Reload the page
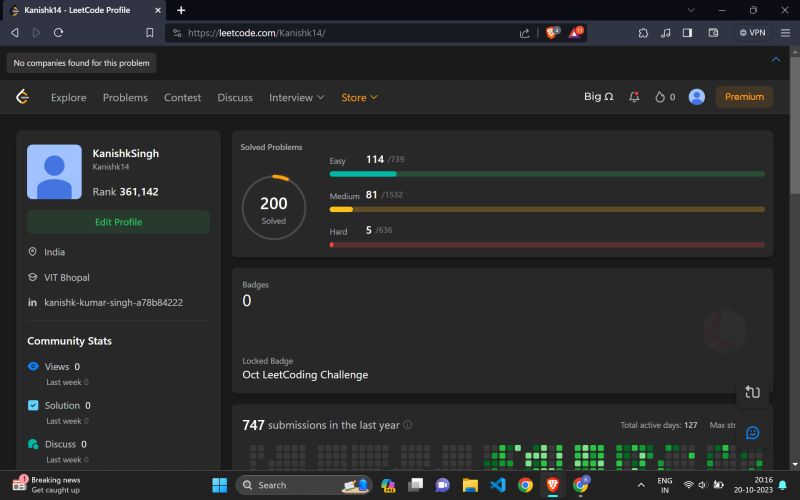The width and height of the screenshot is (800, 500). coord(58,33)
